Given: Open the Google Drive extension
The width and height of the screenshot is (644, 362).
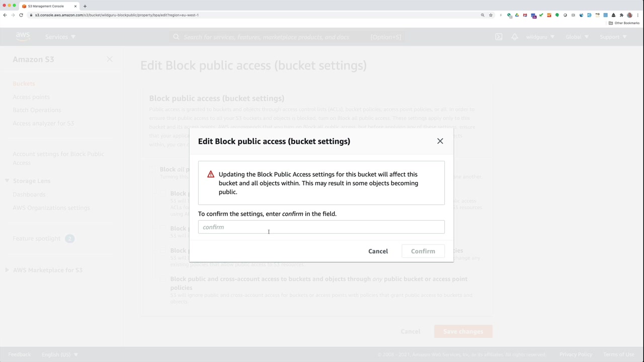Looking at the screenshot, I should point(517,15).
